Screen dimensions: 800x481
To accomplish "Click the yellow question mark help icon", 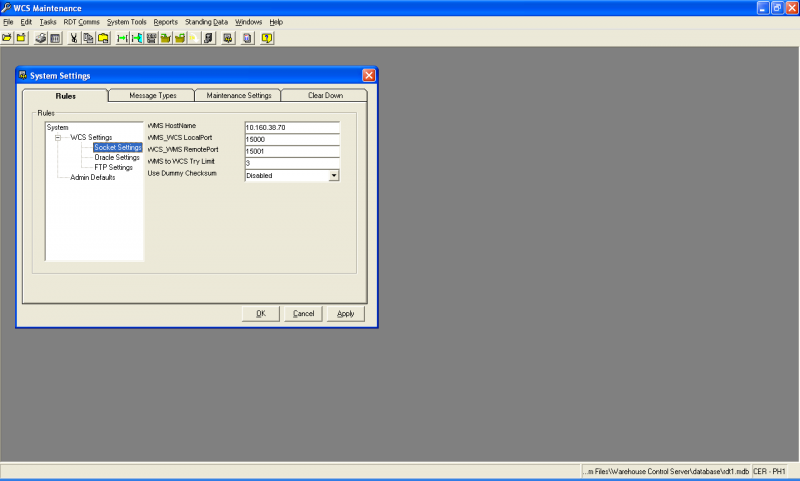I will pyautogui.click(x=266, y=38).
